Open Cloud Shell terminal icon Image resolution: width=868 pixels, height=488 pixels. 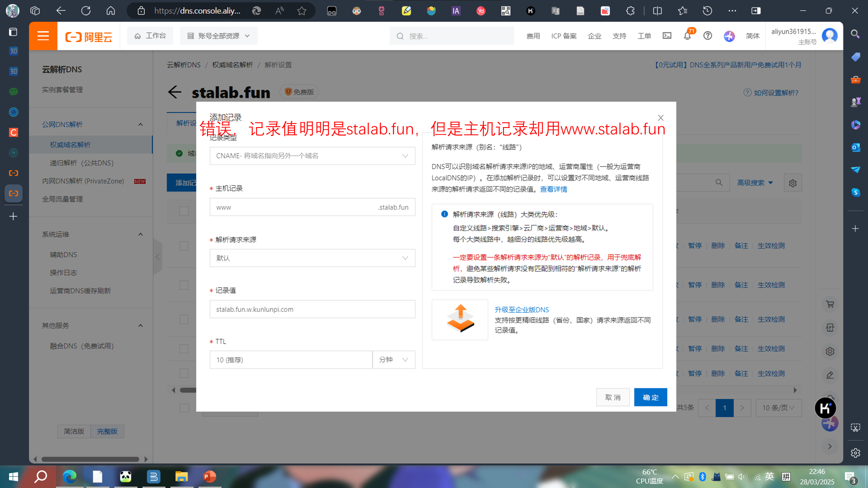click(x=667, y=36)
